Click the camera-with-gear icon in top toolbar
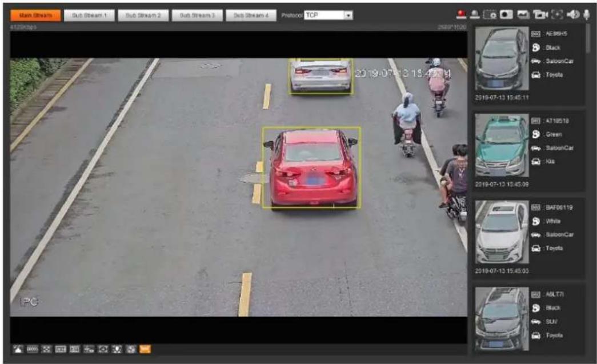Image resolution: width=597 pixels, height=364 pixels. (490, 14)
